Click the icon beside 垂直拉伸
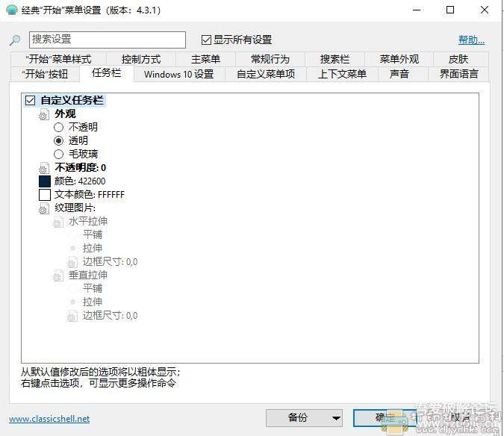Viewport: 504px width, 436px height. pos(57,275)
